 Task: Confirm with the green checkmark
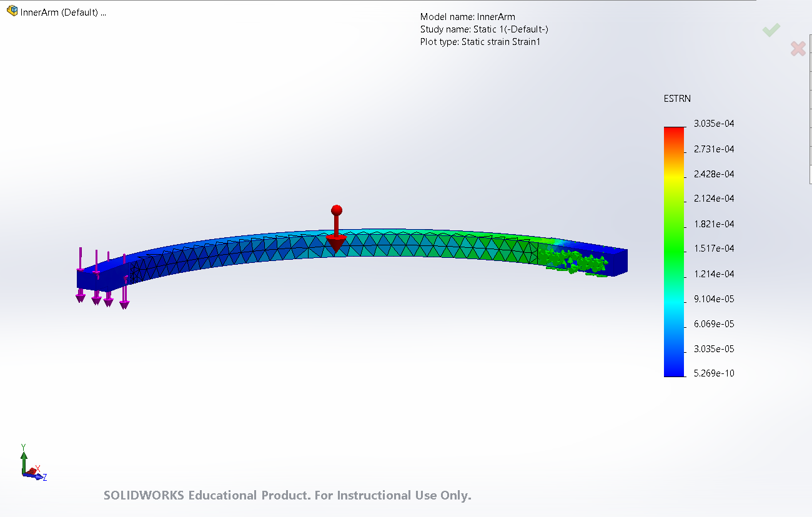coord(771,29)
